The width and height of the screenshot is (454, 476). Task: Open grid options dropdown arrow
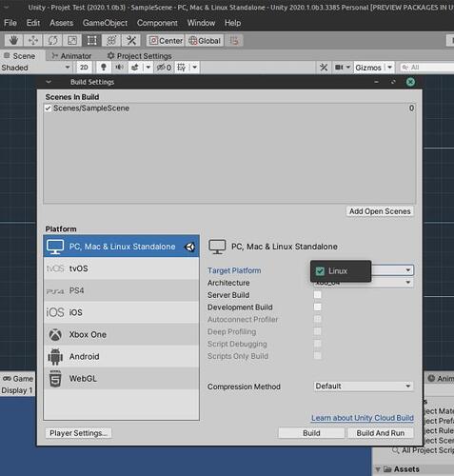[195, 68]
